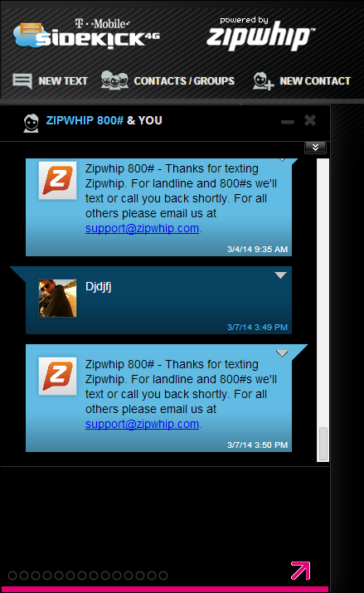This screenshot has height=593, width=364.
Task: Click support@zipwhip.com link in the 3/4/14 9:35 AM message
Action: pos(142,228)
